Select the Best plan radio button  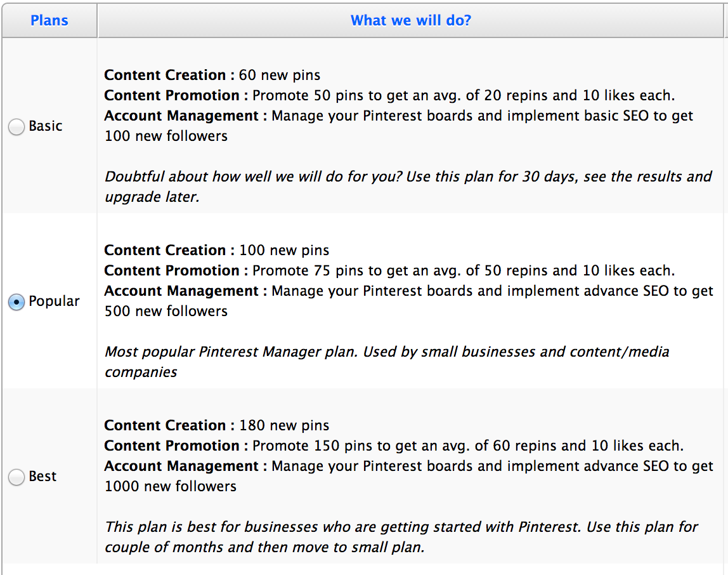click(16, 477)
